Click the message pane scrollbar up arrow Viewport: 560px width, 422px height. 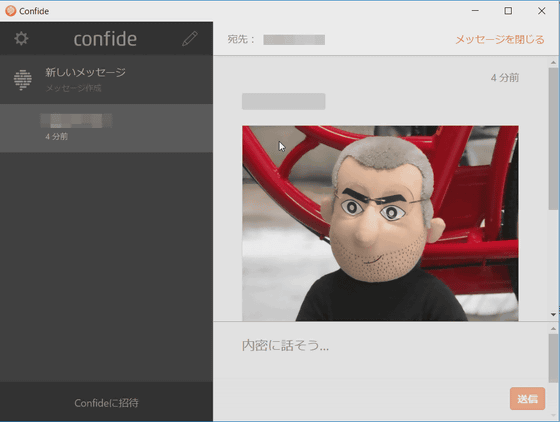click(554, 62)
